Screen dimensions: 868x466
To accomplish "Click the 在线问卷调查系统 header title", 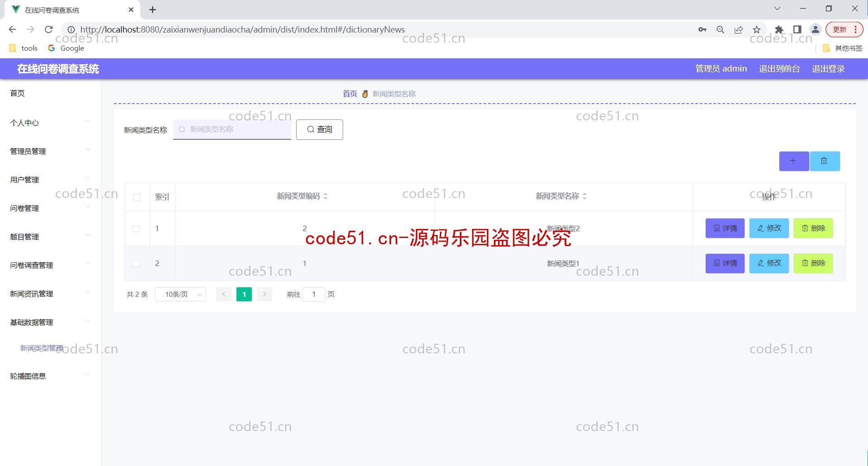I will click(x=58, y=69).
